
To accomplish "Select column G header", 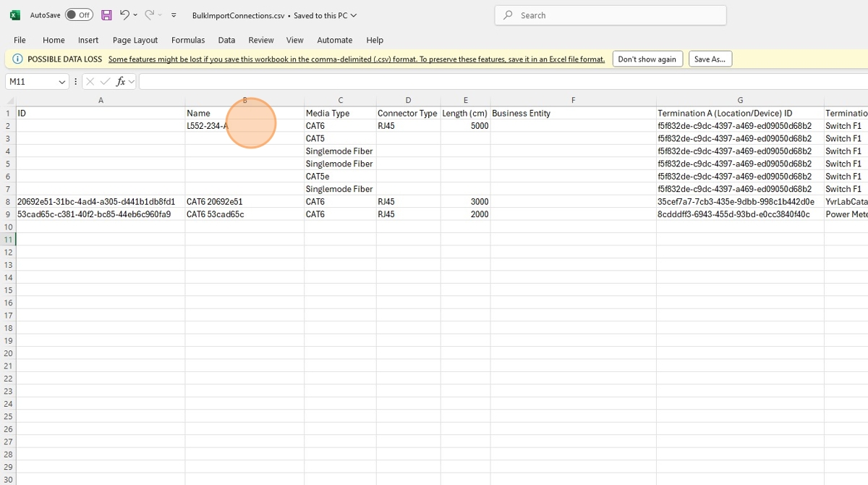I will point(740,101).
